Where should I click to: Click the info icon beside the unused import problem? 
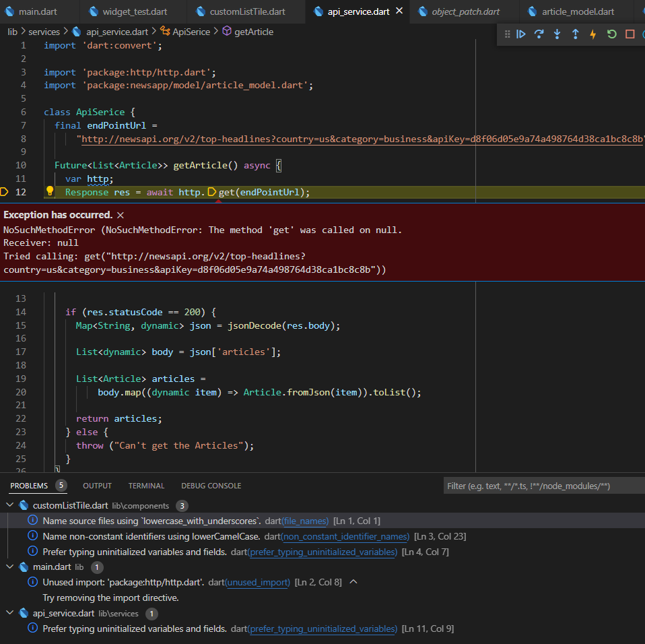coord(32,582)
